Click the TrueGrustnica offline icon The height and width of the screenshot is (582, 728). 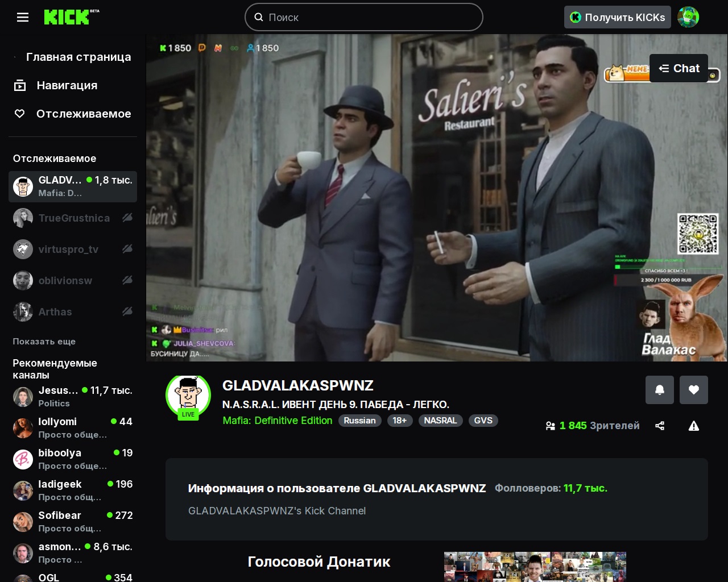tap(127, 218)
